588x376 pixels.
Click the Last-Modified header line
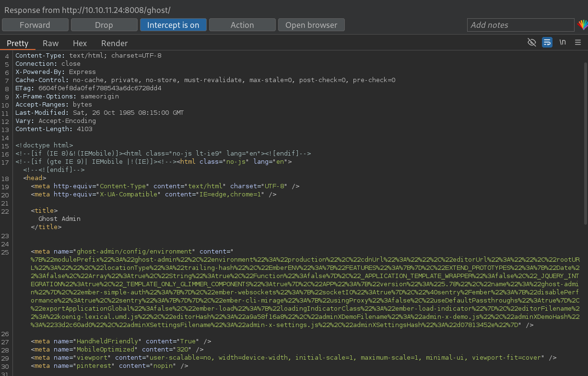[x=100, y=113]
